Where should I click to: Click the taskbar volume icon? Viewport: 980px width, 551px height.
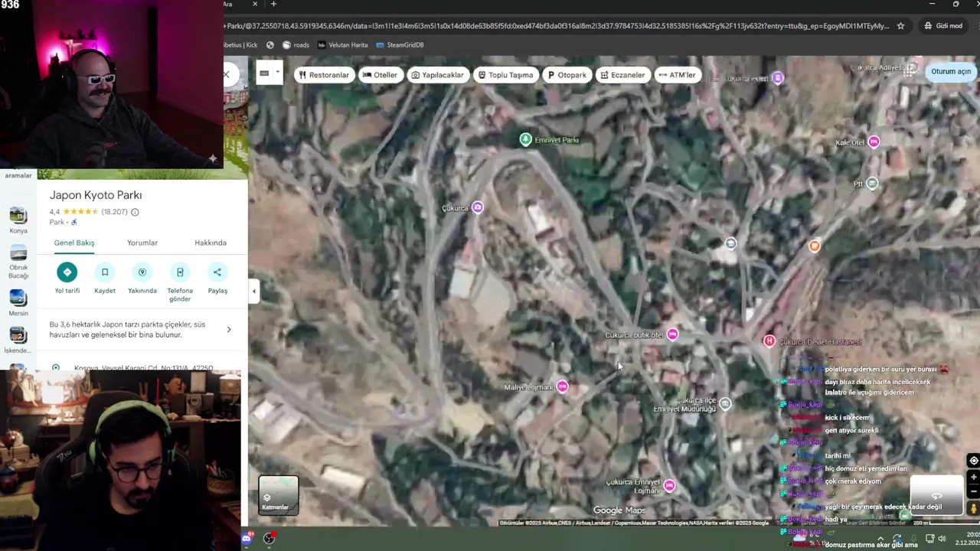click(x=942, y=538)
